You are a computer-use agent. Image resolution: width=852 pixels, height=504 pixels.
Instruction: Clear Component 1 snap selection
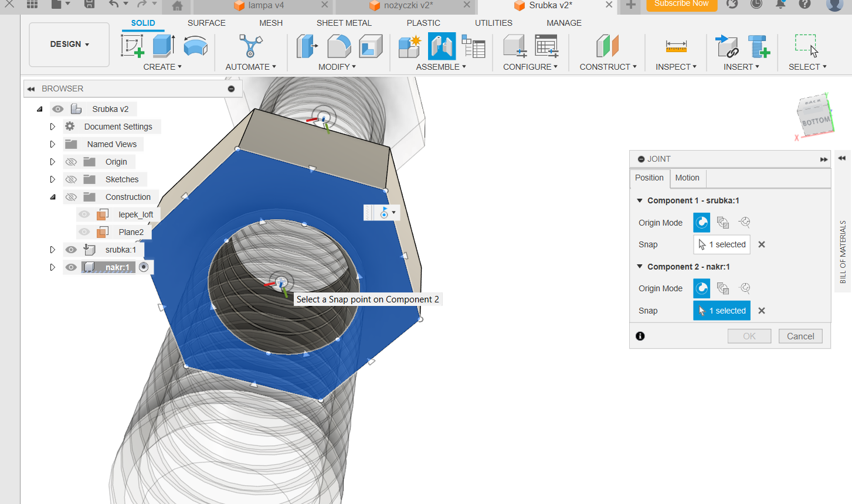pyautogui.click(x=762, y=244)
